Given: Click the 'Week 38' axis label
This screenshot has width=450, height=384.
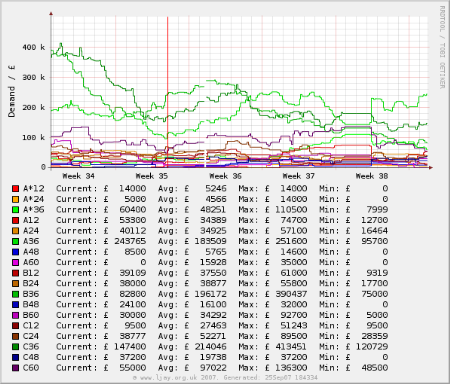Looking at the screenshot, I should (372, 176).
